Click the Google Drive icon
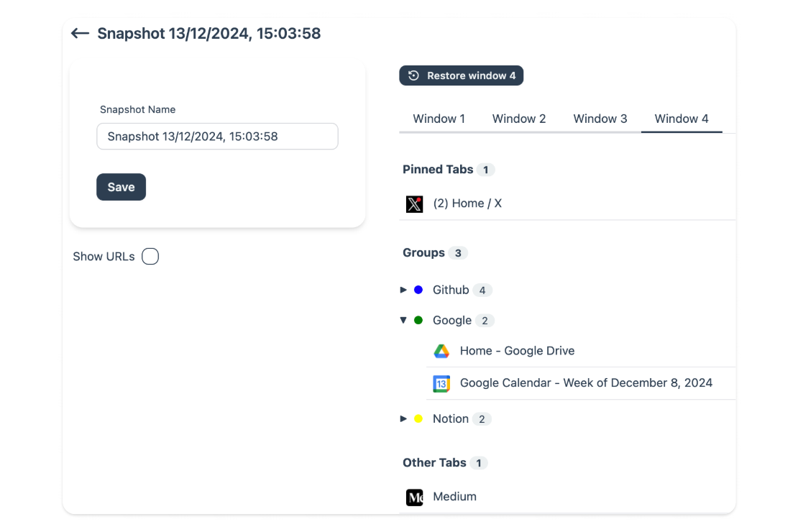The image size is (798, 532). point(441,351)
